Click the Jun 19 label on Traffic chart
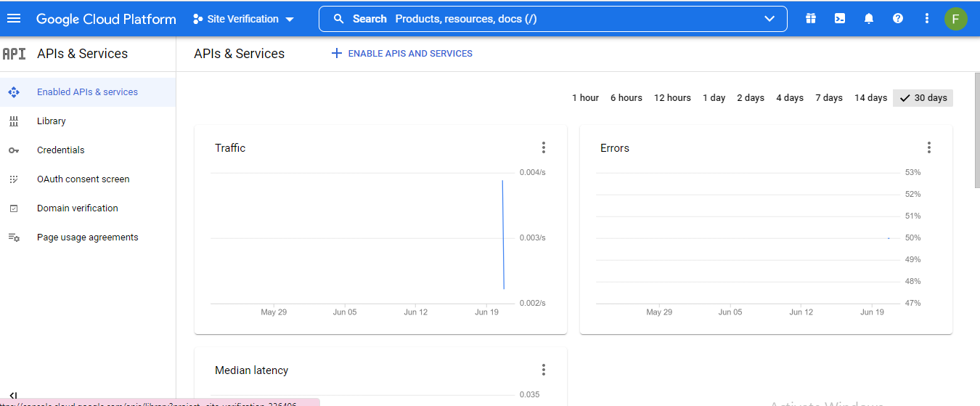 pyautogui.click(x=486, y=312)
